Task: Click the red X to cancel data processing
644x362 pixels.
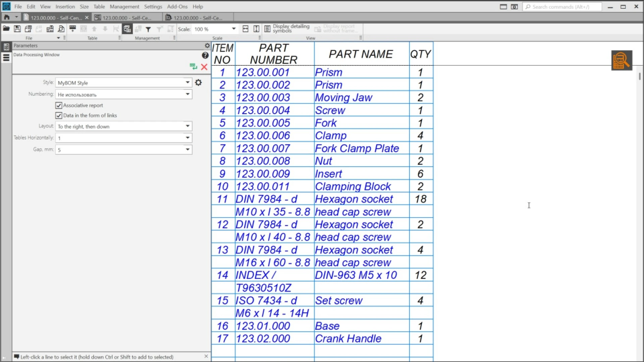Action: click(x=204, y=67)
